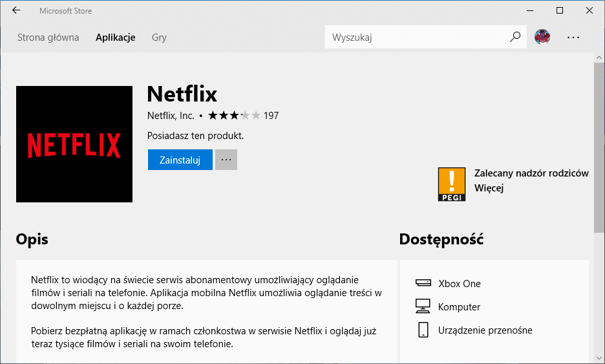Image resolution: width=605 pixels, height=364 pixels.
Task: Click 'Posiadasz ten produkt.' text
Action: [x=196, y=136]
